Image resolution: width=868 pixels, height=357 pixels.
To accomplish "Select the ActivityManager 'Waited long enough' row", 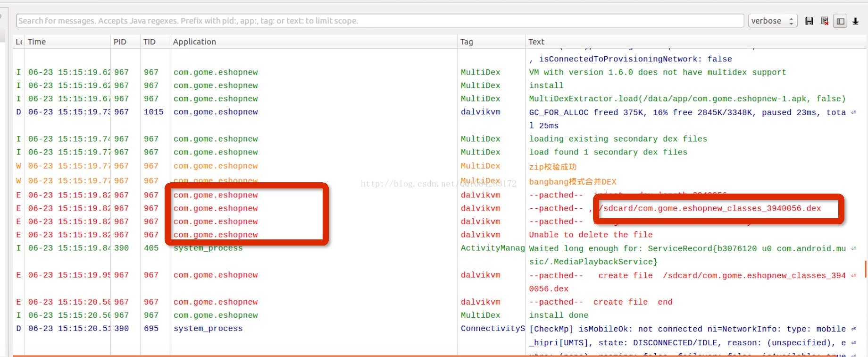I will click(x=439, y=255).
